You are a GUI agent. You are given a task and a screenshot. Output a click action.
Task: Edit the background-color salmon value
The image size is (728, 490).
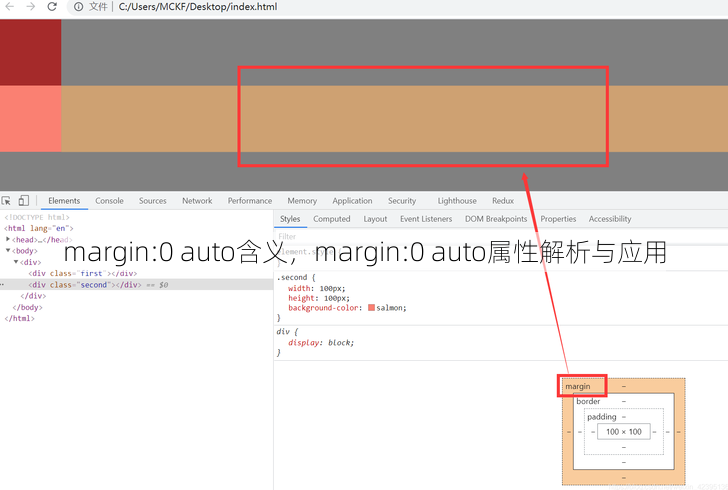[x=390, y=308]
